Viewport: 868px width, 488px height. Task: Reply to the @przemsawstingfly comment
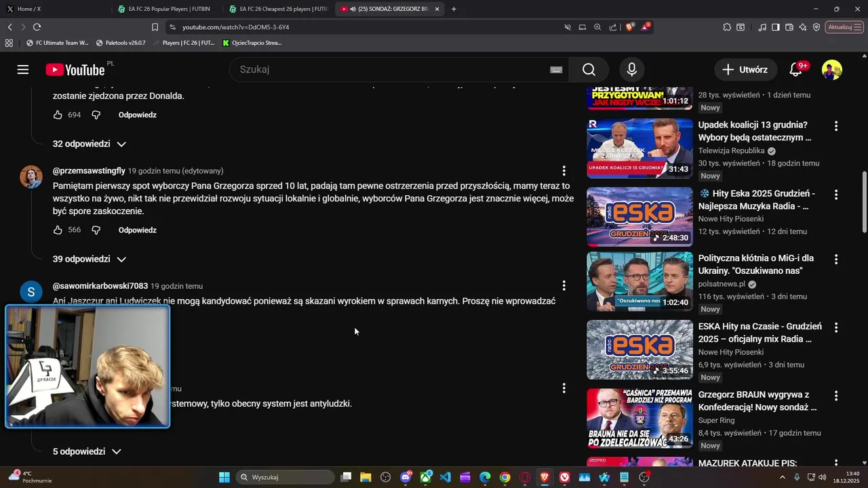pos(138,230)
